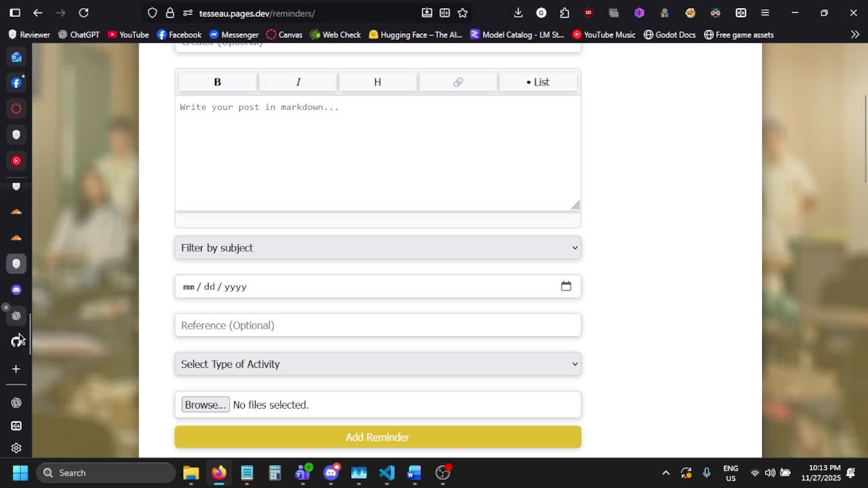
Task: Launch Visual Studio Code from the taskbar
Action: tap(387, 473)
